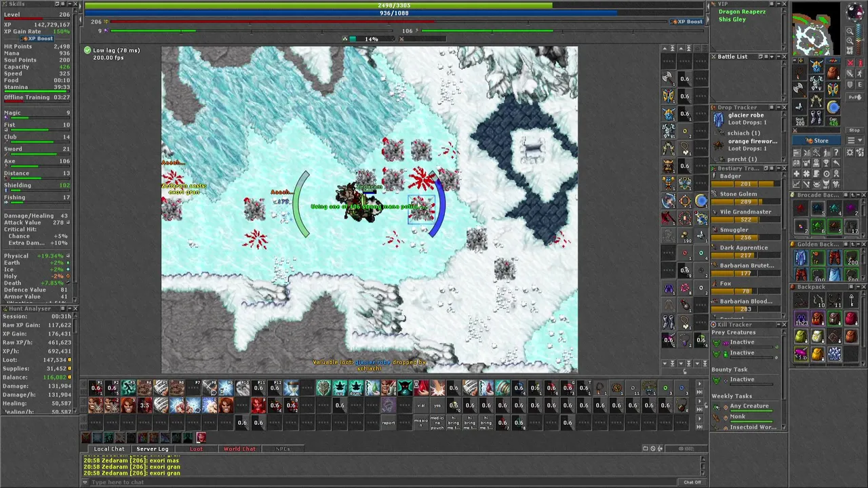
Task: Select the crystal item in Backpack container
Action: (835, 354)
